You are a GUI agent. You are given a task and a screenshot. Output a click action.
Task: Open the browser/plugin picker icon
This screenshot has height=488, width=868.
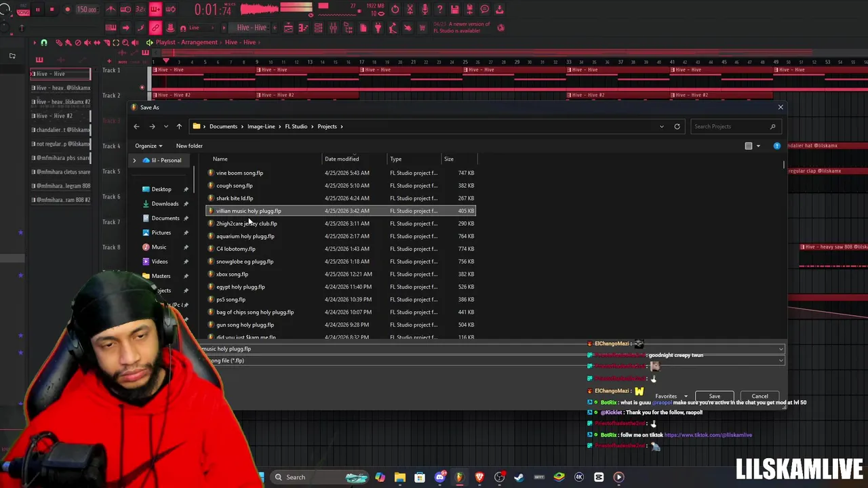click(x=348, y=28)
